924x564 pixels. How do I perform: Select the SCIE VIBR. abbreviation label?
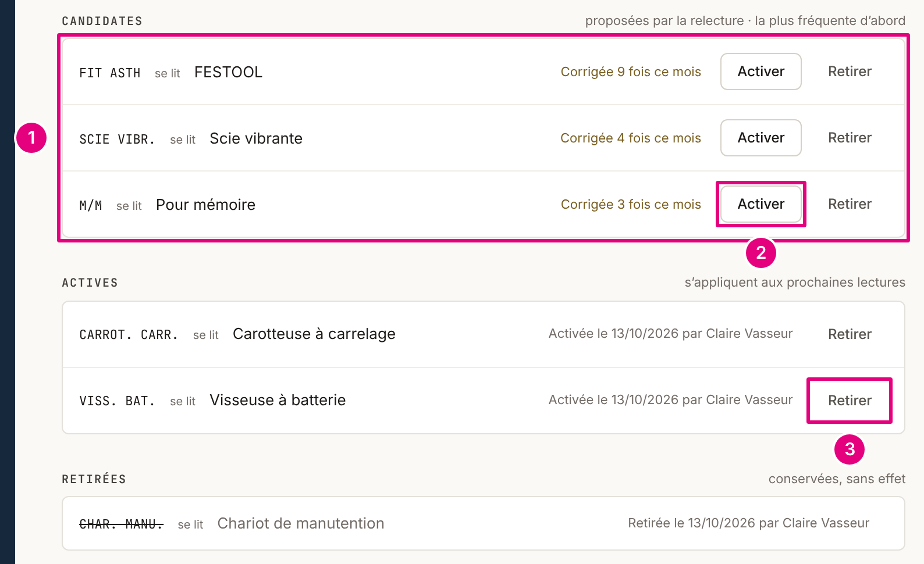tap(117, 140)
